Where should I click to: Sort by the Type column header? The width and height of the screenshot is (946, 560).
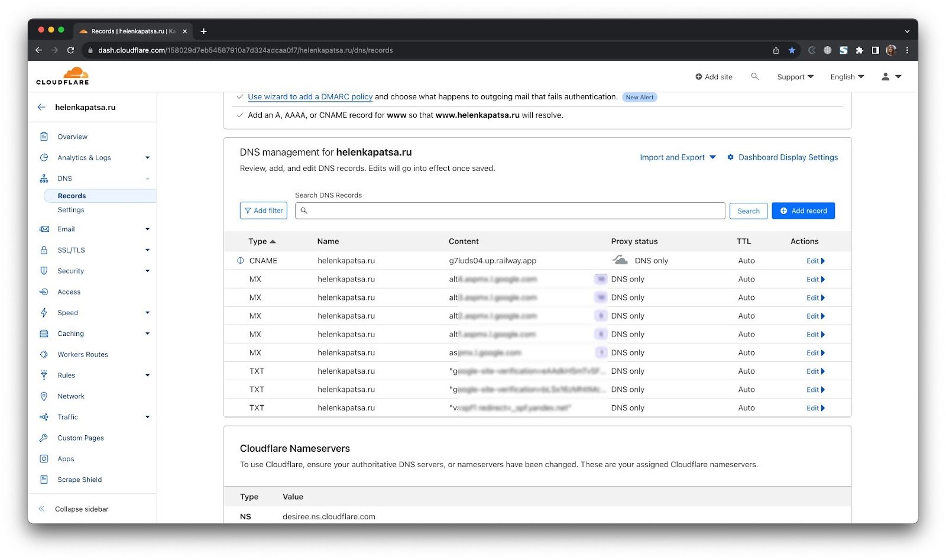262,241
